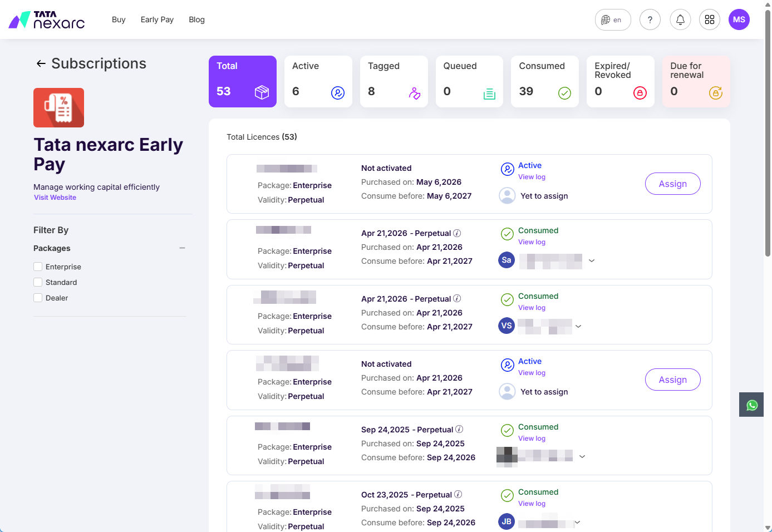Tick the Enterprise package checkbox
Screen dimensions: 772x532
(x=38, y=267)
